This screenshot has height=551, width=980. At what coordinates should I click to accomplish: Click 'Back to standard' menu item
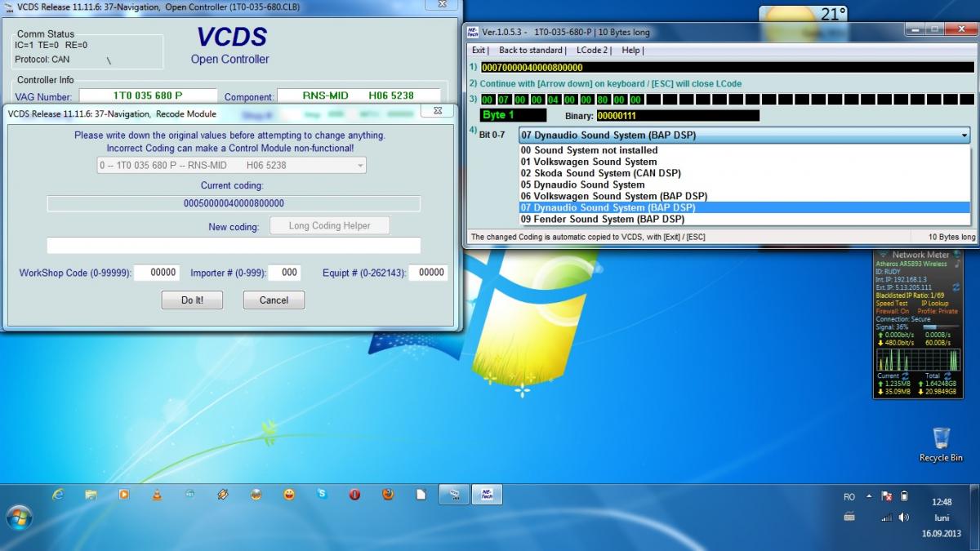tap(531, 50)
